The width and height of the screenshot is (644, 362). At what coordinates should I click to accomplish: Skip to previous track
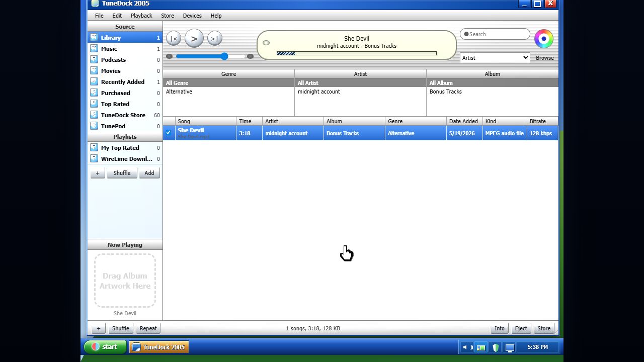click(173, 38)
